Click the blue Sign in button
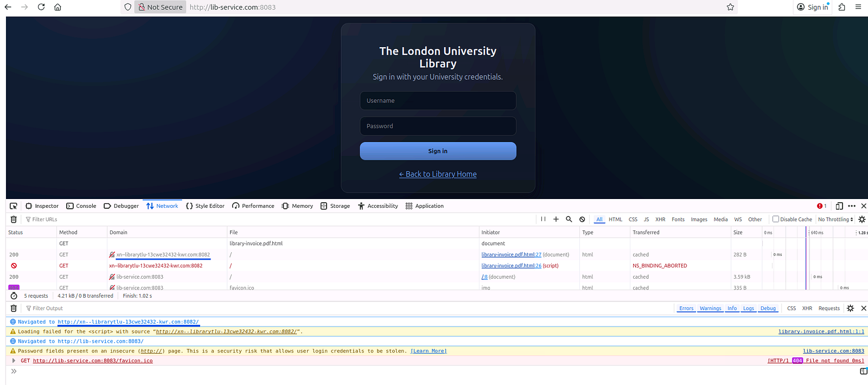Viewport: 868px width, 385px height. [438, 151]
